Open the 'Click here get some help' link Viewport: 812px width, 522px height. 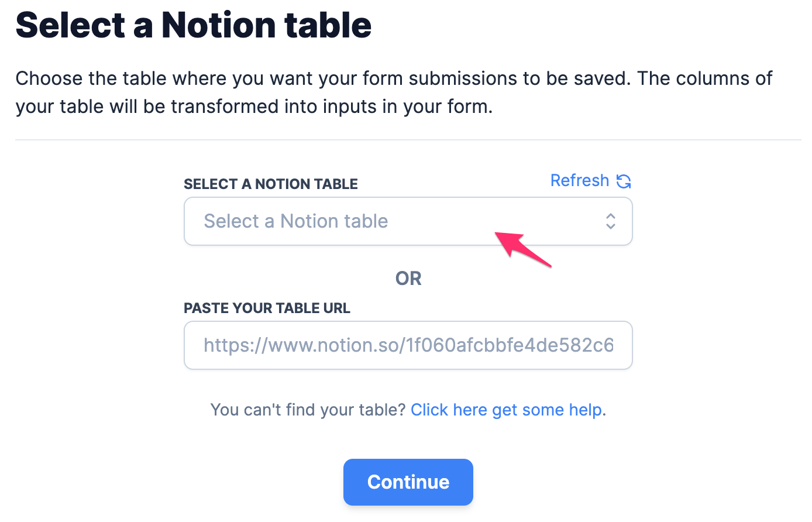coord(507,410)
